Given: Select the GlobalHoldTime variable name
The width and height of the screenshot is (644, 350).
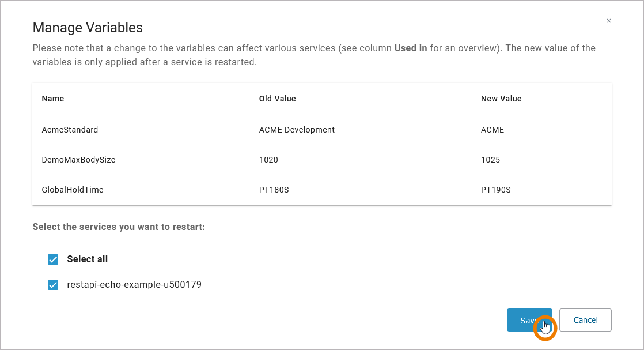Looking at the screenshot, I should [x=73, y=190].
